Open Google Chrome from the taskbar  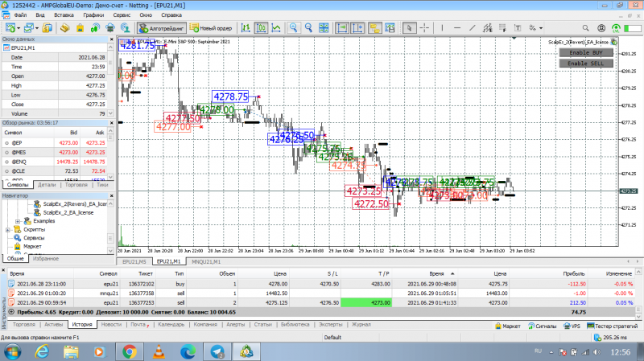point(130,352)
